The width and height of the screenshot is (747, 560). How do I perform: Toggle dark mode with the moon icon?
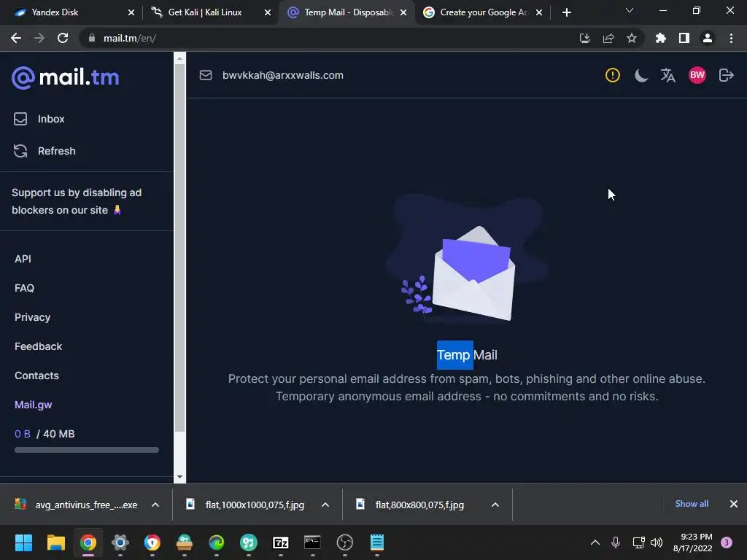pos(641,75)
